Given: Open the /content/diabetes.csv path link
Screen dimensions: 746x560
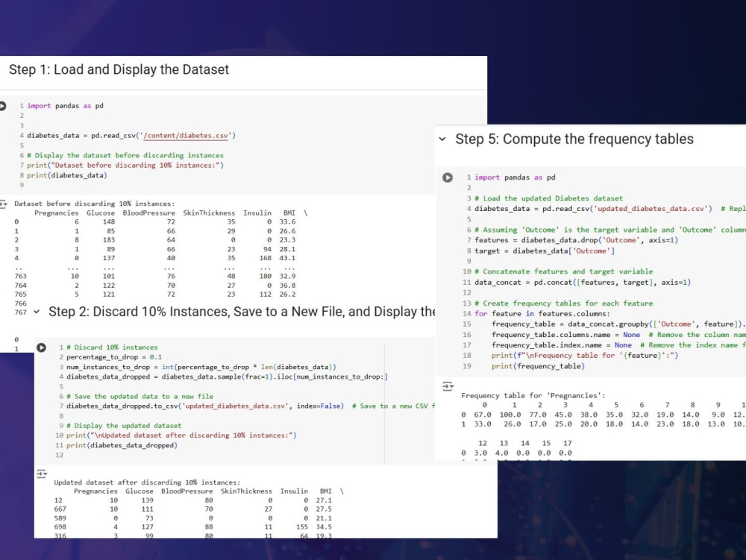Looking at the screenshot, I should pos(186,136).
